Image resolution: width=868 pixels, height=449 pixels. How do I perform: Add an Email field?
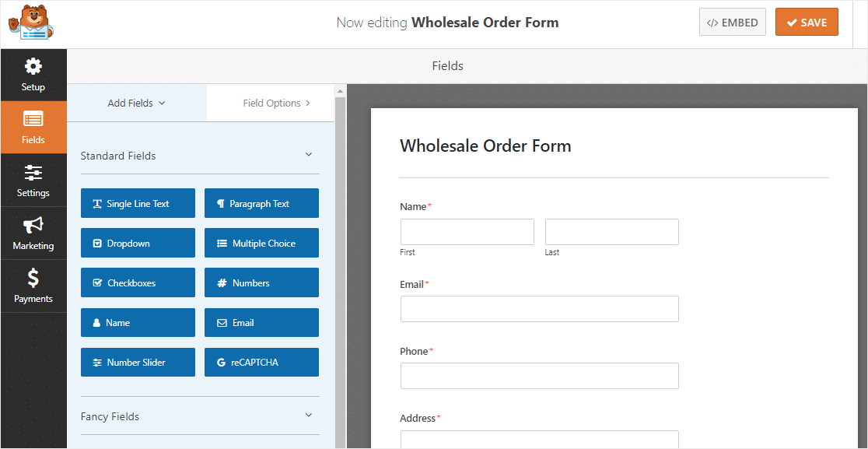261,323
